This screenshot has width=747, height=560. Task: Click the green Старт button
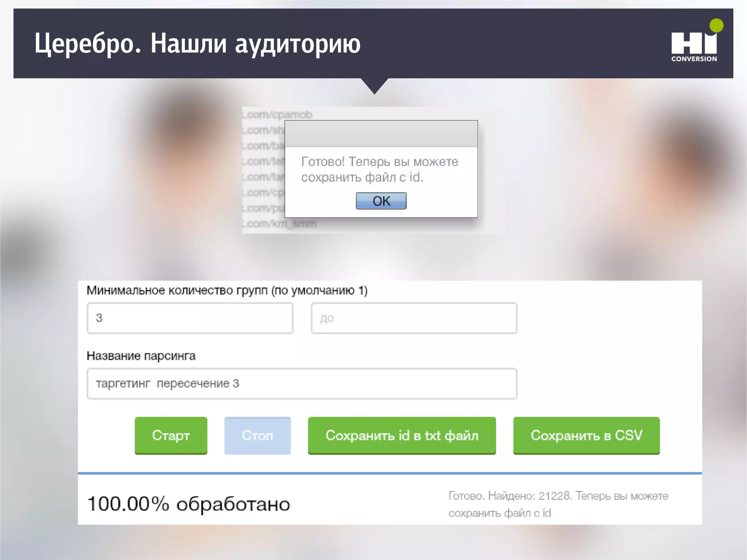click(x=171, y=435)
